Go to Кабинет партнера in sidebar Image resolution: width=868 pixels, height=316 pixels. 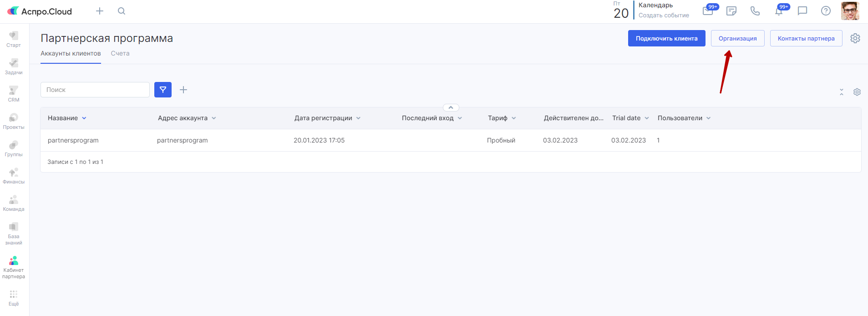click(14, 267)
